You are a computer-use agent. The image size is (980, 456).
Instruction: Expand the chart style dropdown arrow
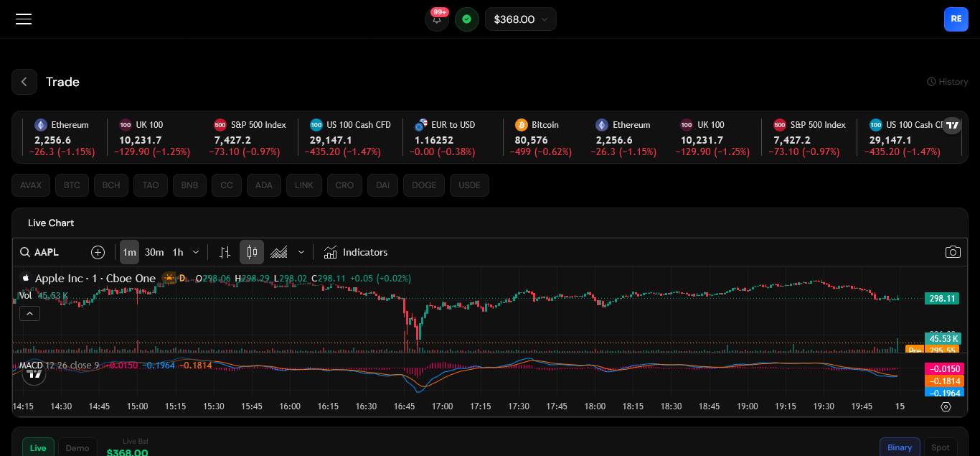point(301,252)
